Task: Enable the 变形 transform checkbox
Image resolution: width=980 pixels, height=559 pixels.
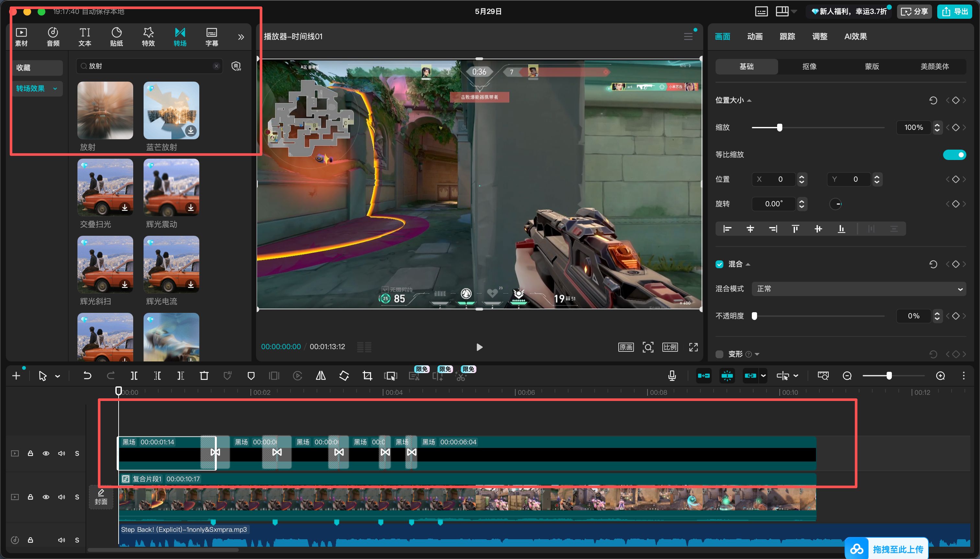Action: click(x=719, y=354)
